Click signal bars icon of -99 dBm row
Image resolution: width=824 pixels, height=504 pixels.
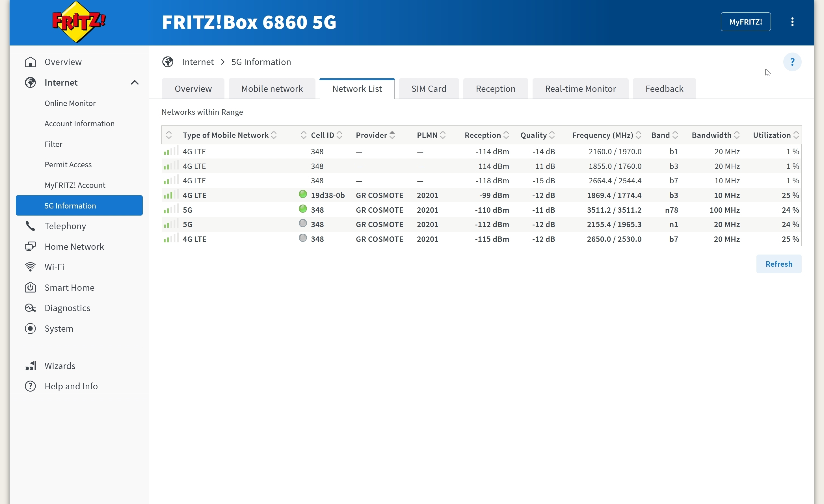[171, 195]
